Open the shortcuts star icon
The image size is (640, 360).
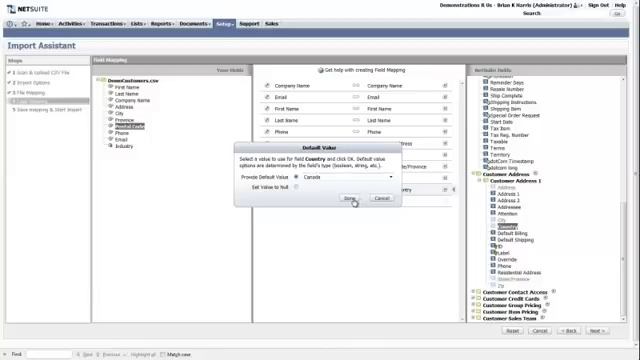pyautogui.click(x=24, y=24)
